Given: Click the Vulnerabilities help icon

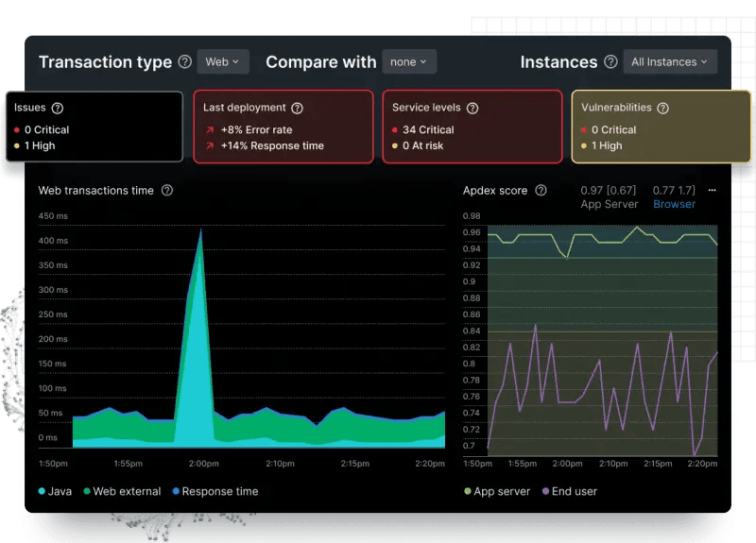Looking at the screenshot, I should [663, 108].
